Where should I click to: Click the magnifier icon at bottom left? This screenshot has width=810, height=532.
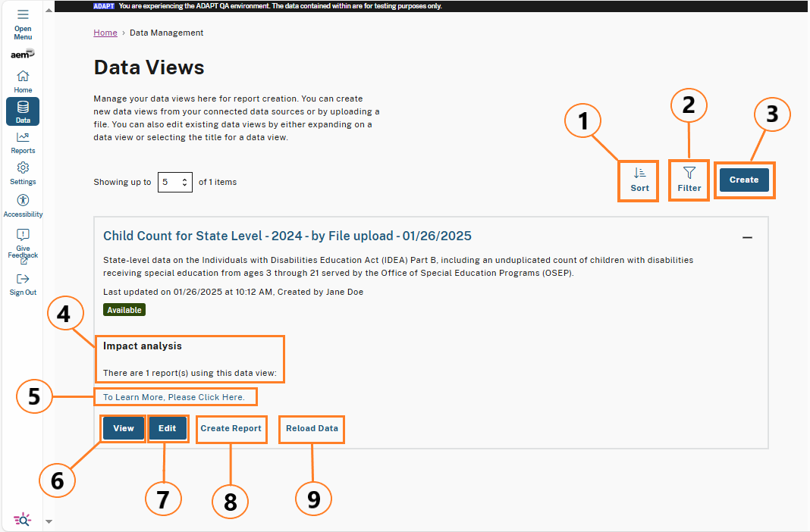pyautogui.click(x=21, y=519)
